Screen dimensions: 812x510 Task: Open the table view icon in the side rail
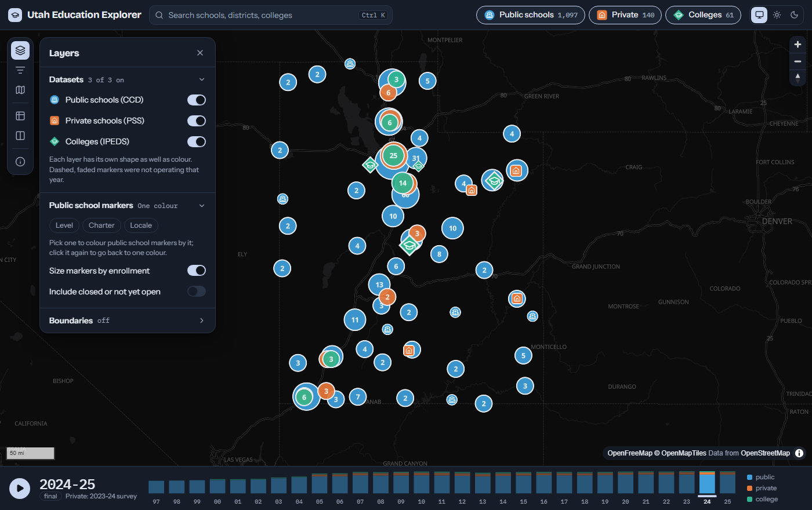[x=20, y=116]
